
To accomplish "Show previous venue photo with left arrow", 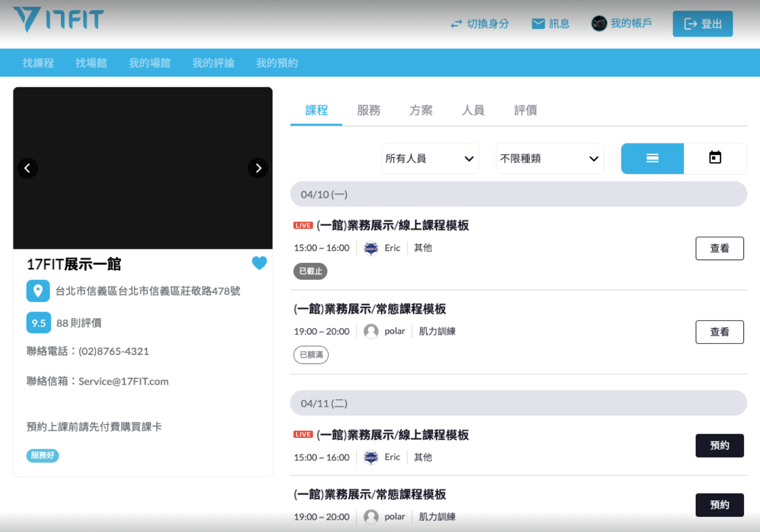I will coord(28,168).
